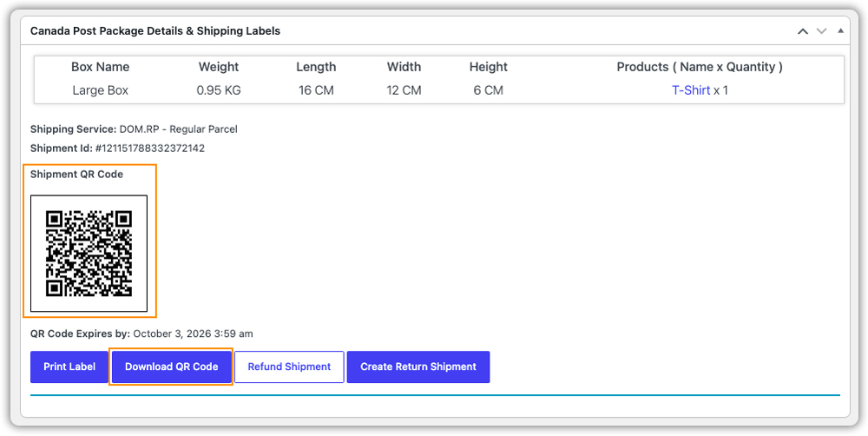Click the Height column header
The width and height of the screenshot is (868, 436).
488,67
